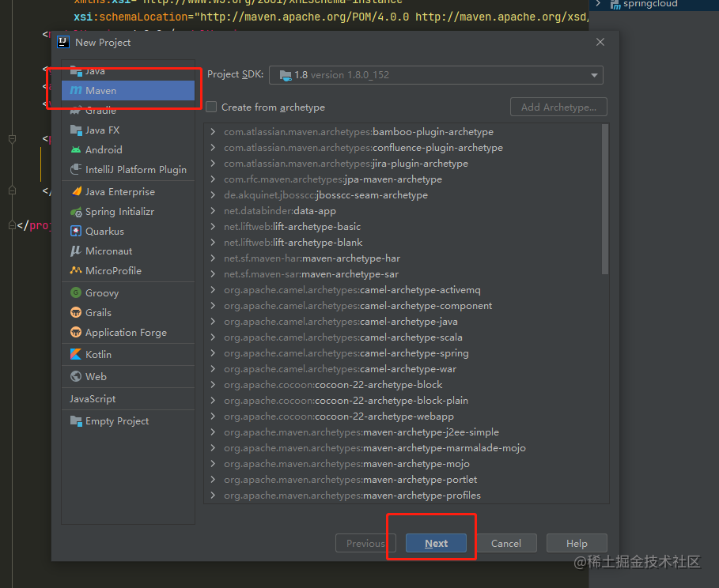
Task: Click the Help button
Action: point(577,543)
